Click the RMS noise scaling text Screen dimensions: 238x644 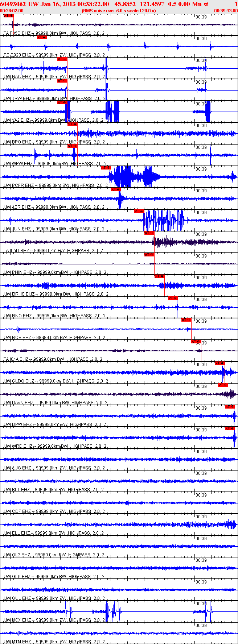[x=119, y=11]
